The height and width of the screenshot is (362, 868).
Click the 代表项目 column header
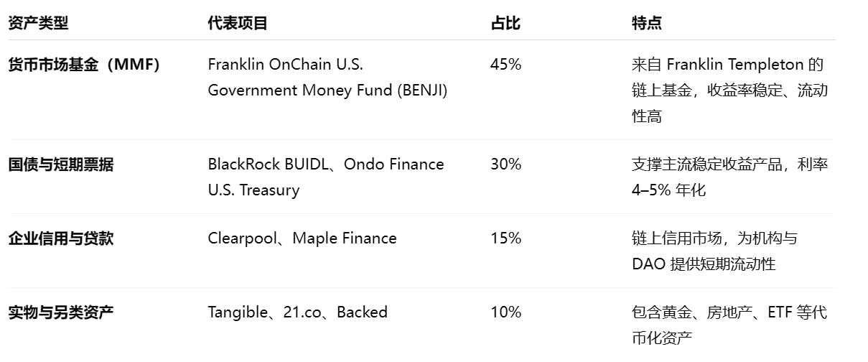238,23
